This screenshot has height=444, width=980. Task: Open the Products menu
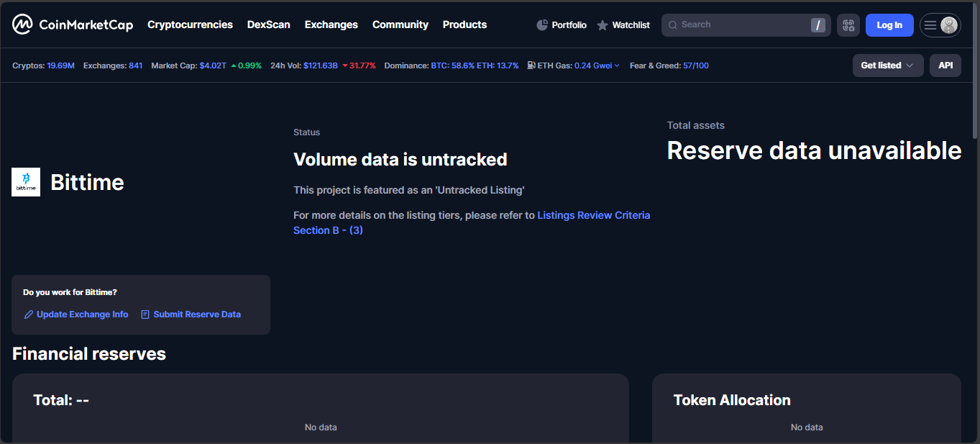pos(464,24)
